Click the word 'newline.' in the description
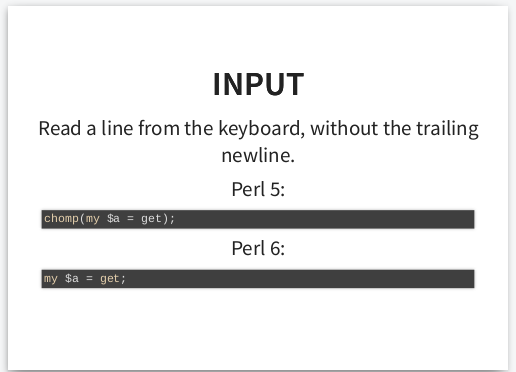Viewport: 516px width, 372px height. tap(258, 155)
